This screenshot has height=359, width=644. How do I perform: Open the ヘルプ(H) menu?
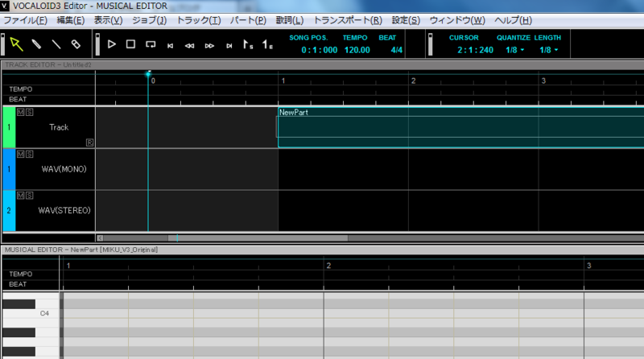[513, 21]
